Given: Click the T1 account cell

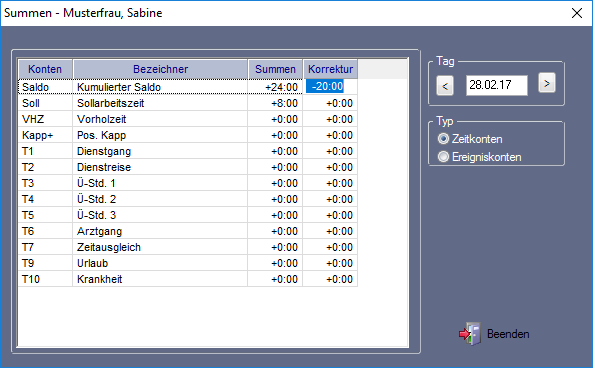Looking at the screenshot, I should point(45,151).
